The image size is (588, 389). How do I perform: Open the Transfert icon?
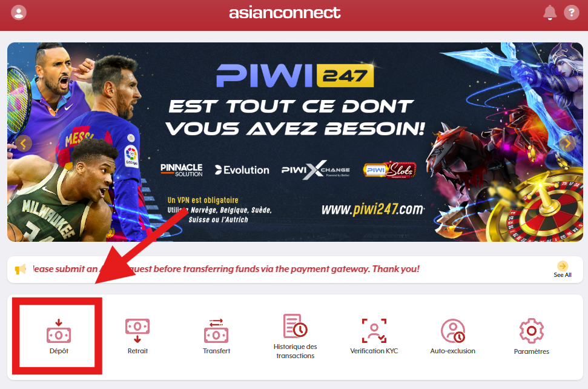(x=216, y=331)
